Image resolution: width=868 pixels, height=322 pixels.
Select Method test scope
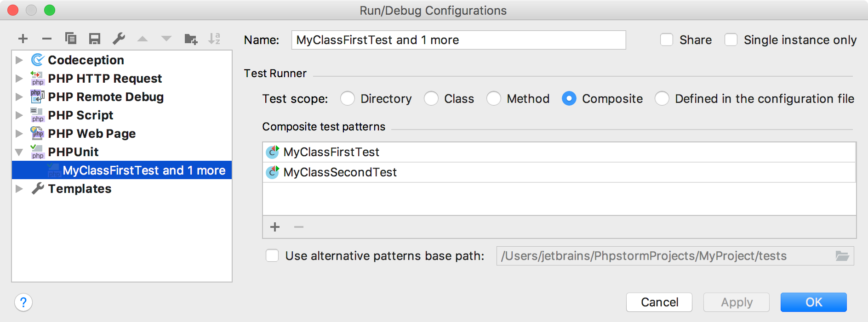pyautogui.click(x=494, y=98)
